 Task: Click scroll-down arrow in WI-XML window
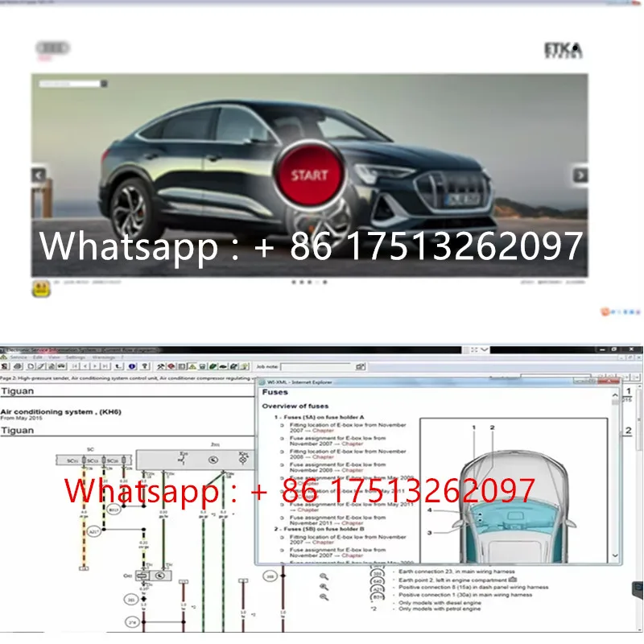(x=615, y=555)
